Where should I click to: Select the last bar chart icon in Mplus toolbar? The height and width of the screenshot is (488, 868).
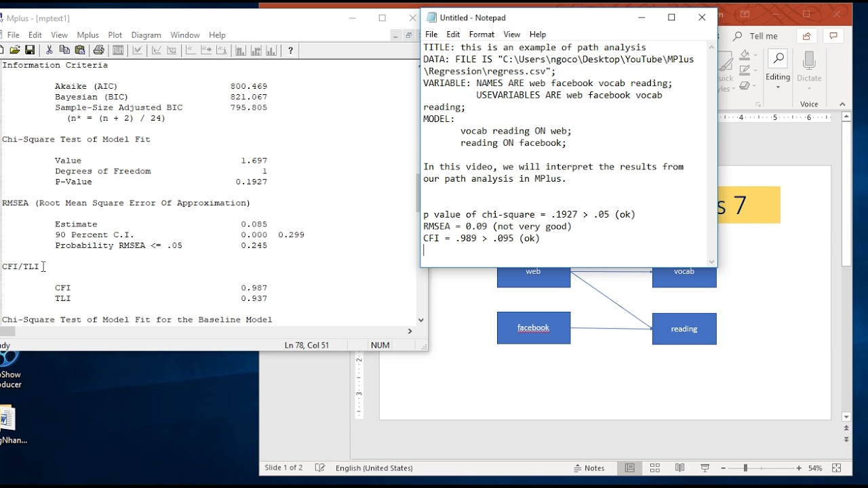click(271, 50)
